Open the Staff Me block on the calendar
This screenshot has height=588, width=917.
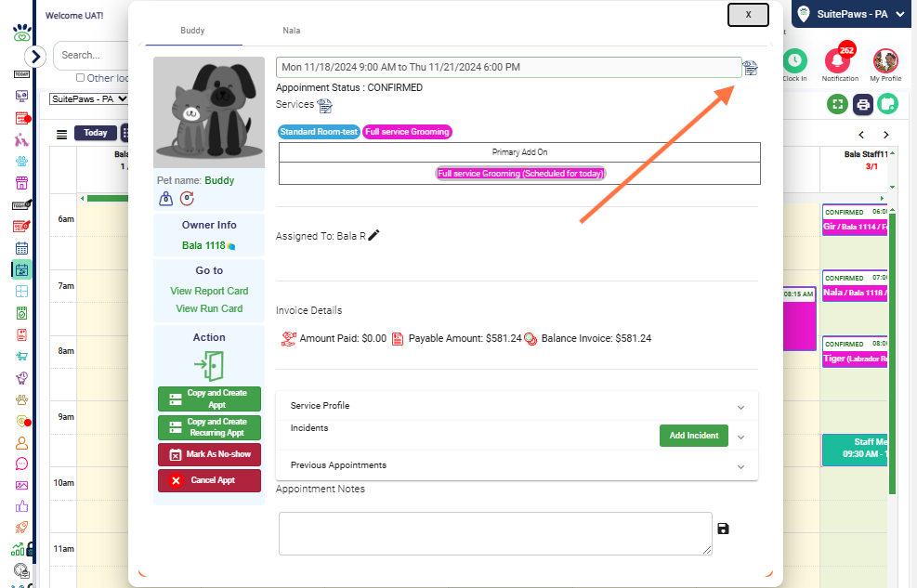pos(855,450)
